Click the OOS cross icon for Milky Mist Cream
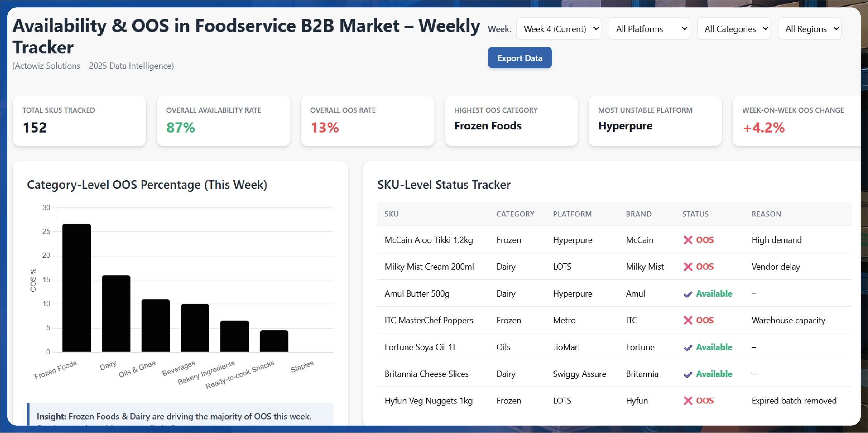Image resolution: width=868 pixels, height=433 pixels. click(688, 267)
